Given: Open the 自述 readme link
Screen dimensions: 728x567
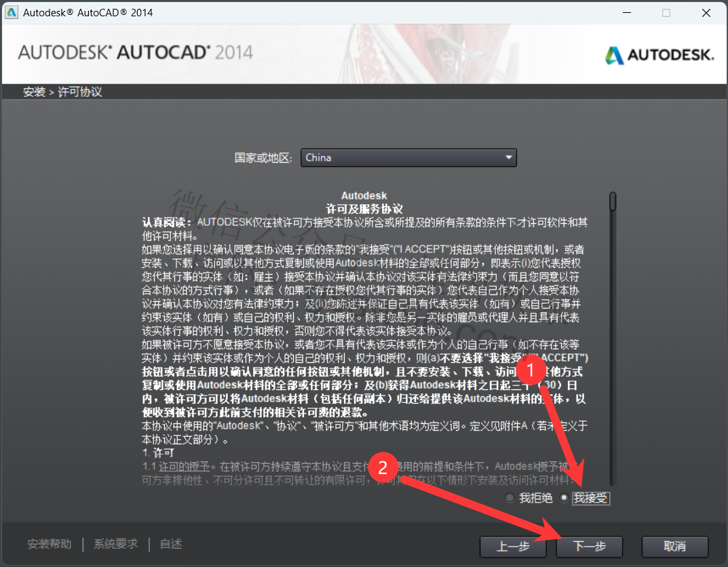Looking at the screenshot, I should point(171,544).
